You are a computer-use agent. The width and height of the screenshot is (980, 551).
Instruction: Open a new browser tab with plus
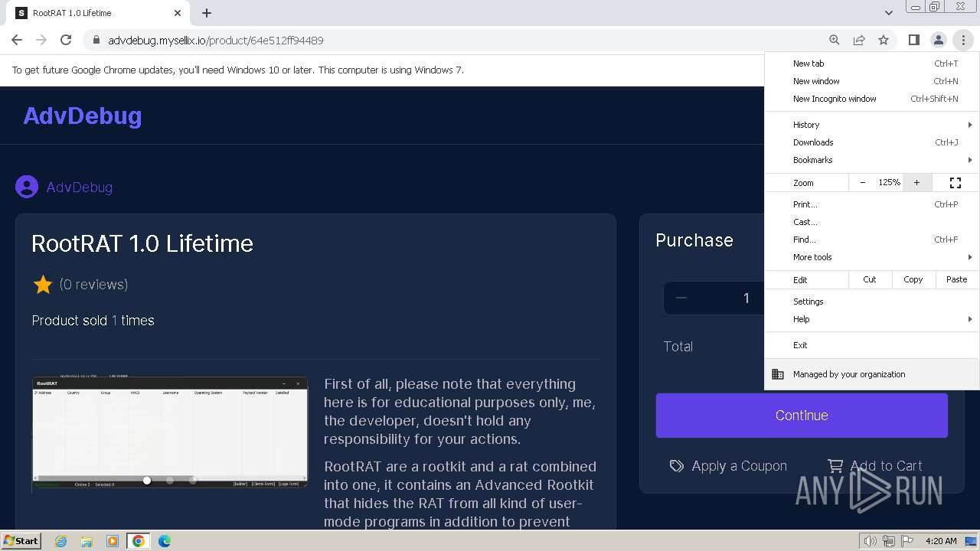pyautogui.click(x=207, y=13)
